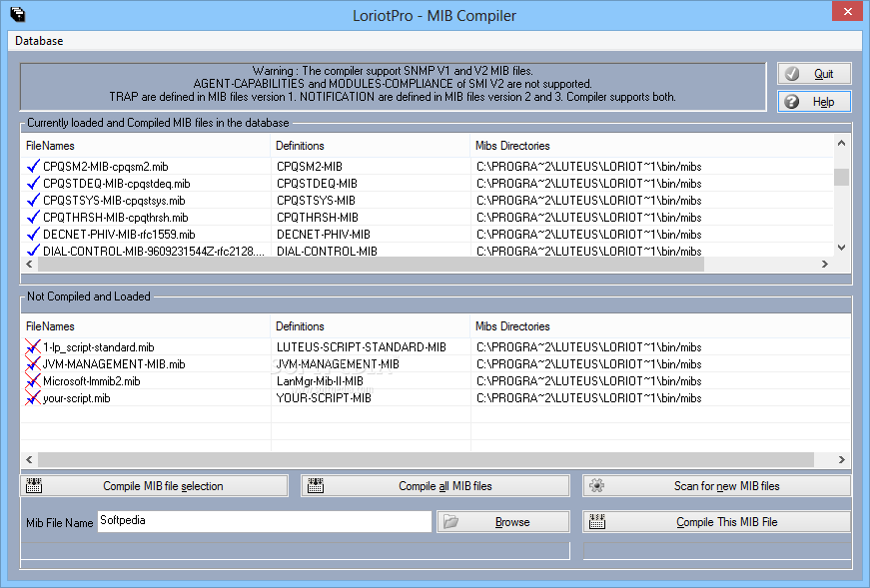This screenshot has width=870, height=588.
Task: Click scroll right arrow of Not Compiled list
Action: coord(842,459)
